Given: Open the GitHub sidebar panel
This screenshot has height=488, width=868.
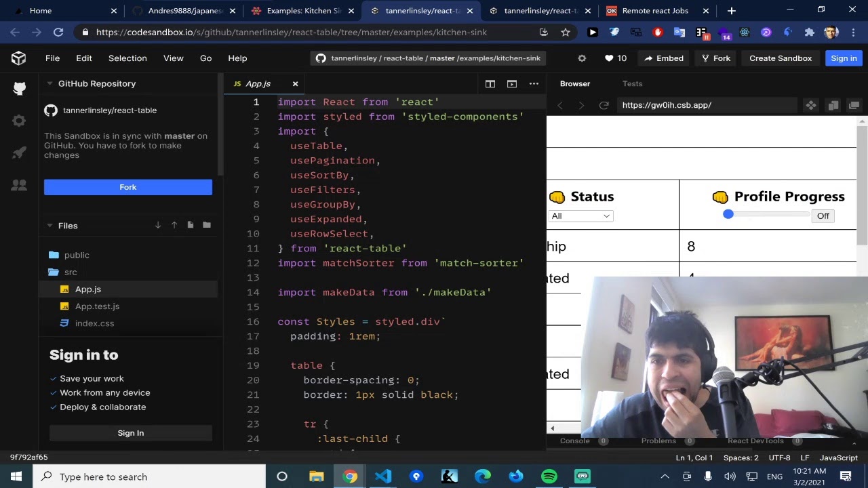Looking at the screenshot, I should (x=19, y=88).
